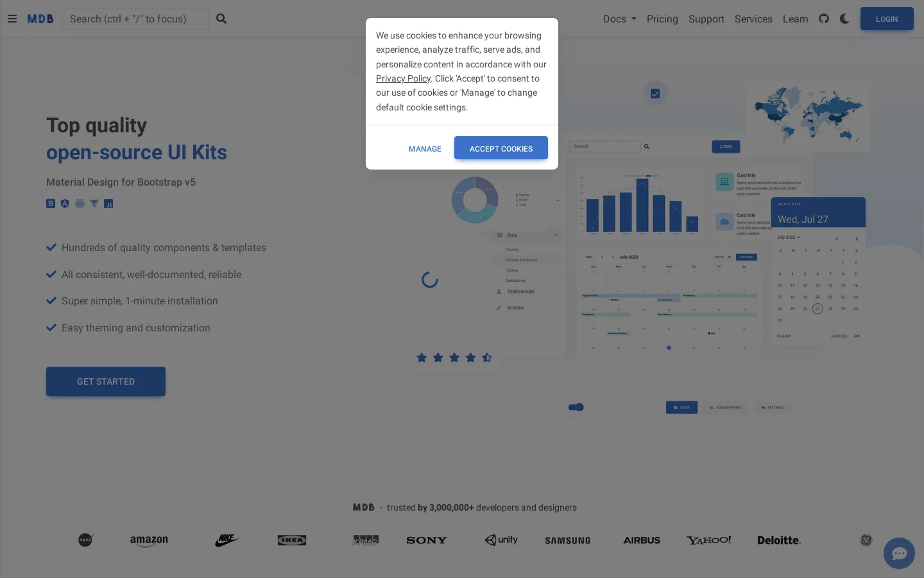924x578 pixels.
Task: Open the chat bubble widget
Action: pyautogui.click(x=899, y=553)
